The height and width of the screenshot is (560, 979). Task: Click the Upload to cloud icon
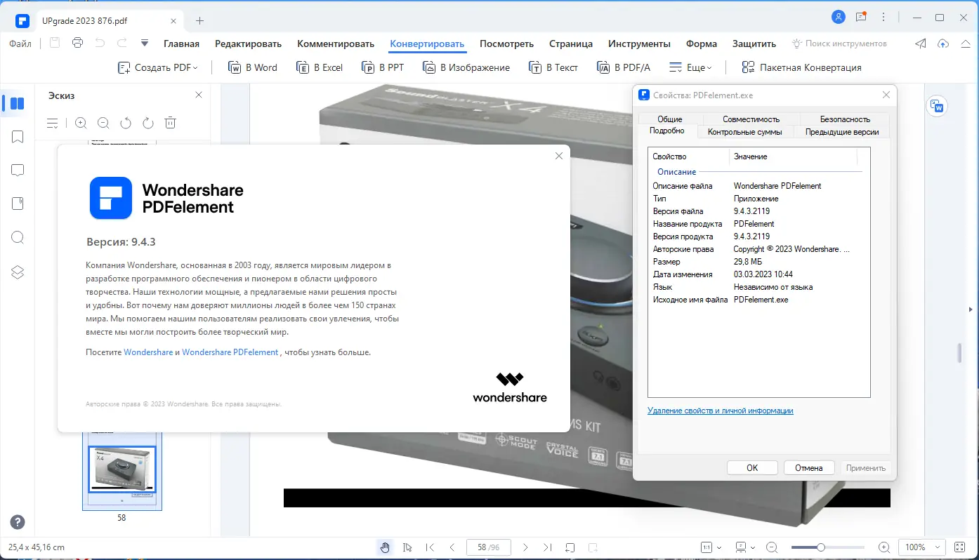(x=943, y=44)
